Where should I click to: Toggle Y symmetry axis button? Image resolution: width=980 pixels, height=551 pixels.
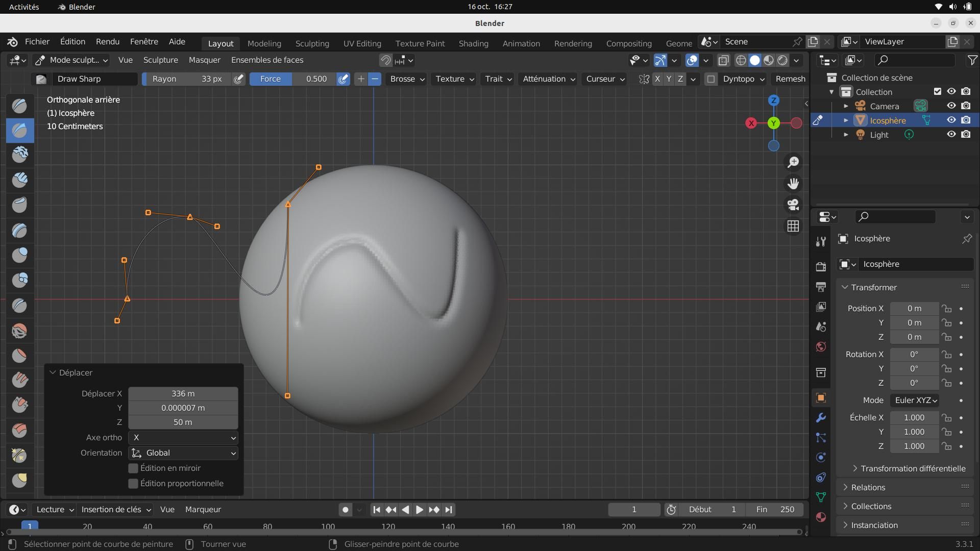click(x=669, y=79)
